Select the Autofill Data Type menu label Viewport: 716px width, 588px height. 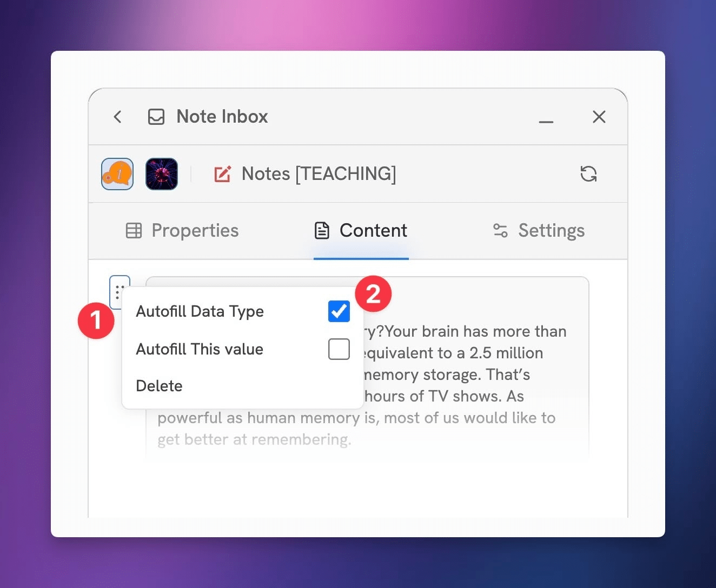coord(200,311)
